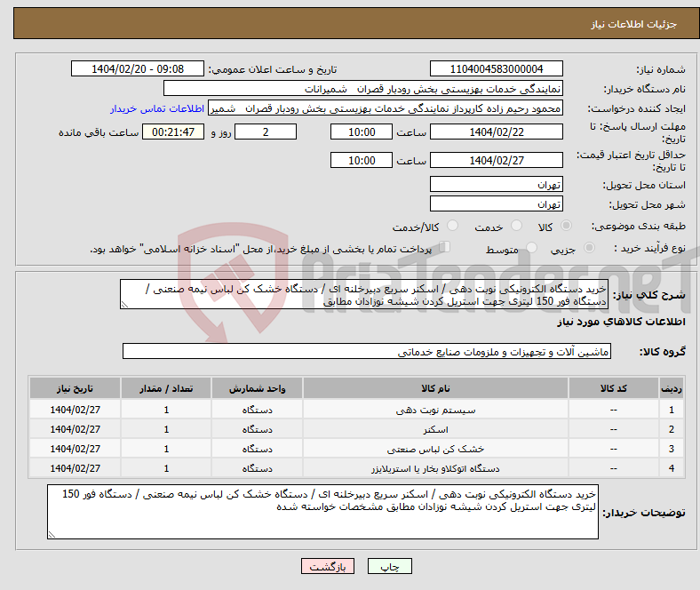
Task: Select the خدمت radio button
Action: pos(516,226)
